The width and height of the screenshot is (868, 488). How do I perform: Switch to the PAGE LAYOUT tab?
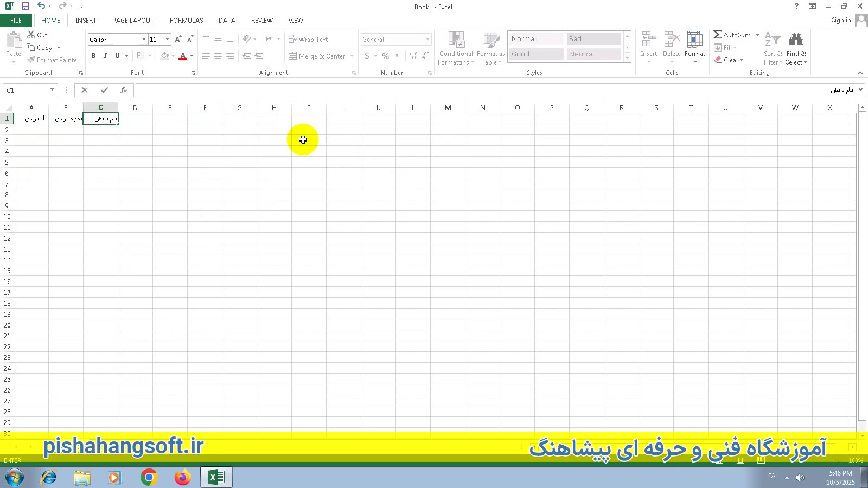tap(133, 21)
